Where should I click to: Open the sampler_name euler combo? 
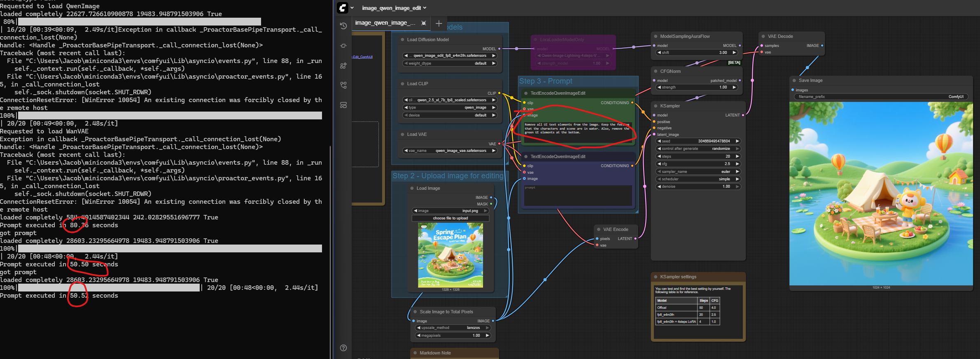698,172
